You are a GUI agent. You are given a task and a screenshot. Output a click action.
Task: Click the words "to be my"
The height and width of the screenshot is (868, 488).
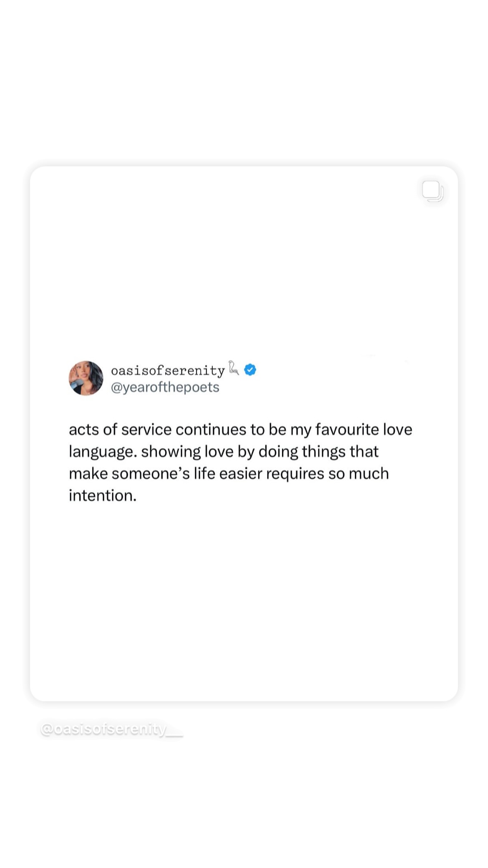[281, 430]
